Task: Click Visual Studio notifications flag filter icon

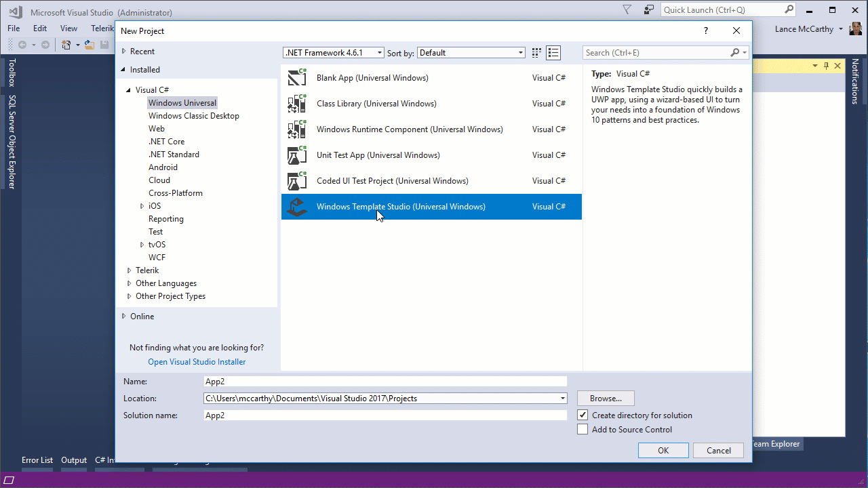Action: [627, 9]
